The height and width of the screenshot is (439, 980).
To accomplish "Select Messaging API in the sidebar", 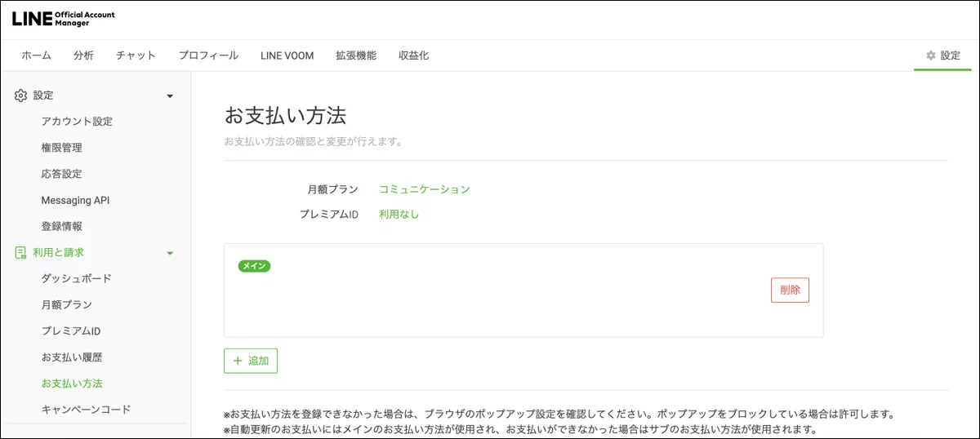I will click(x=75, y=200).
